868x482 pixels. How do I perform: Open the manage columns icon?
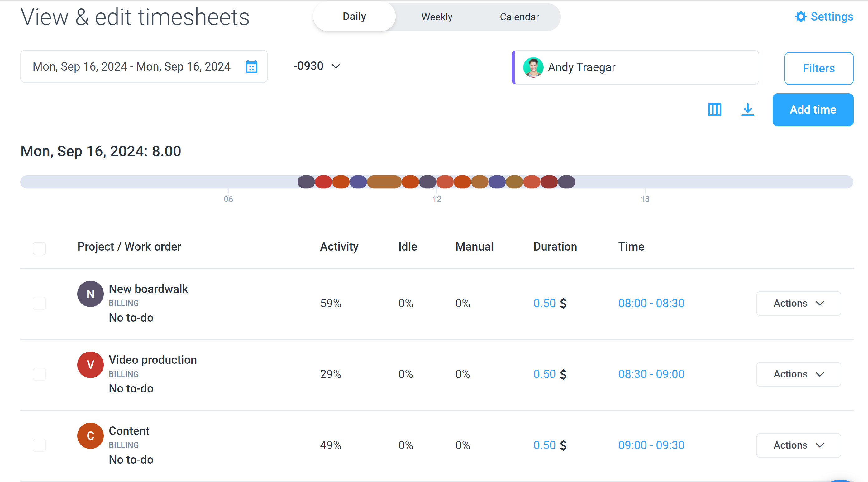point(714,110)
